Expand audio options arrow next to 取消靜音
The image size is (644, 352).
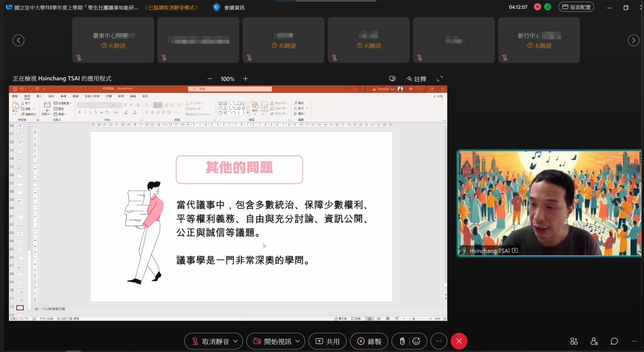[x=236, y=341]
